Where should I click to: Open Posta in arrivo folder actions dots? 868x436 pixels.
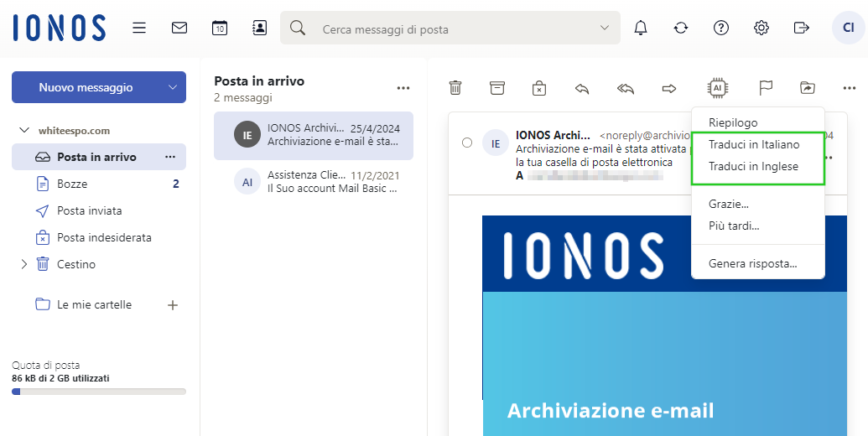[170, 157]
